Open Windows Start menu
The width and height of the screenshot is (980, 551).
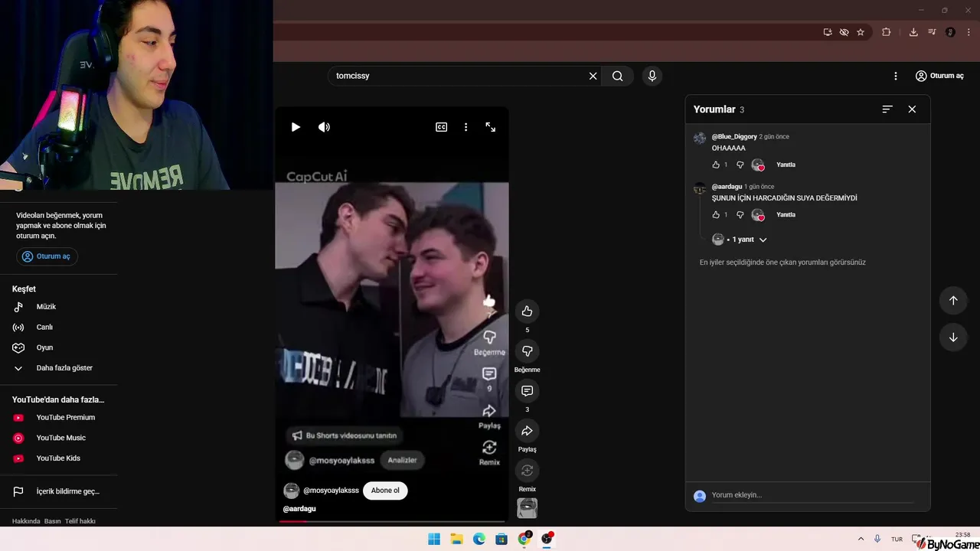coord(434,539)
